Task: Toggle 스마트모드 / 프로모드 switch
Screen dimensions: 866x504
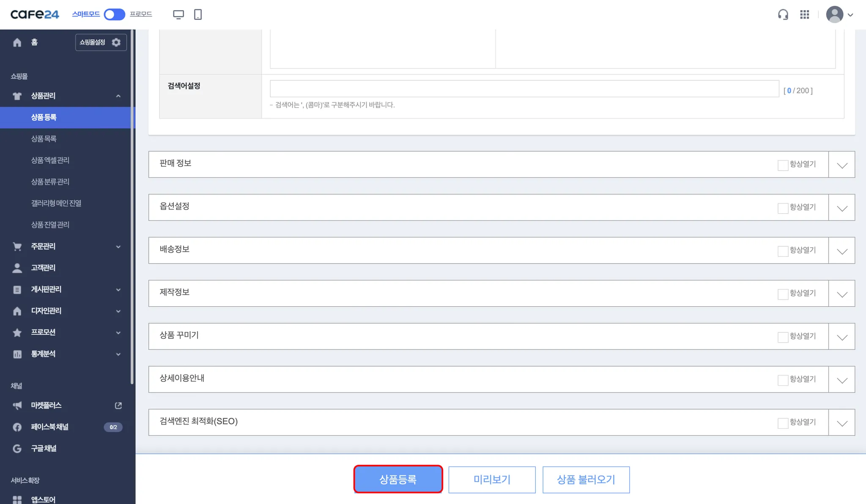Action: [114, 14]
